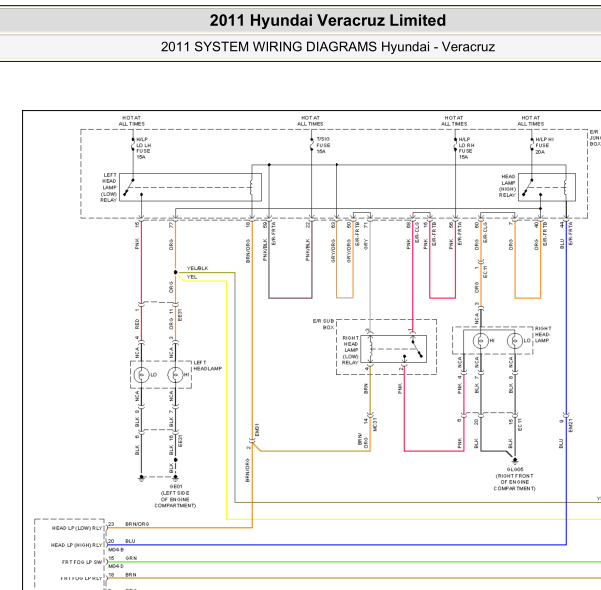This screenshot has height=590, width=601.
Task: Click the "M04-B" connector label
Action: tap(116, 549)
